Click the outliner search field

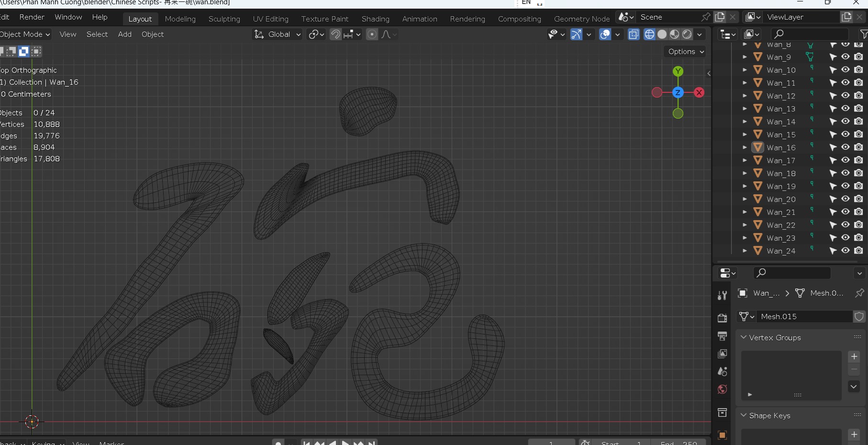(x=810, y=34)
